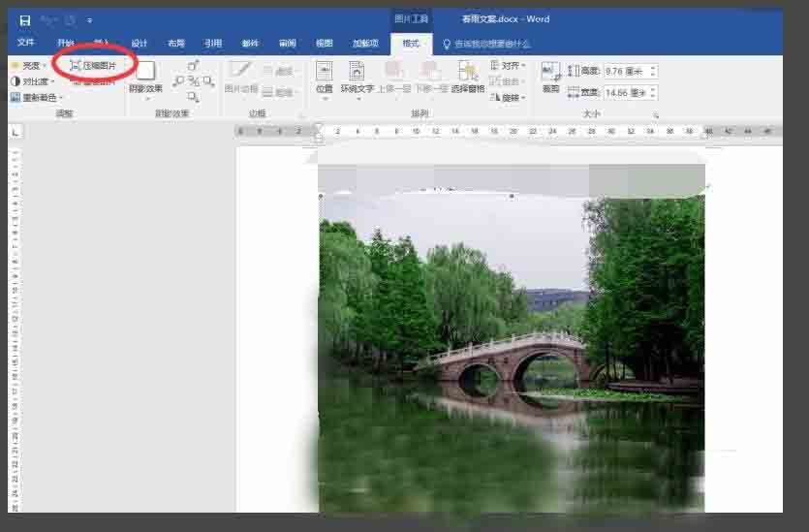Click the Save icon in the quick access toolbar
The image size is (809, 532).
pos(25,20)
